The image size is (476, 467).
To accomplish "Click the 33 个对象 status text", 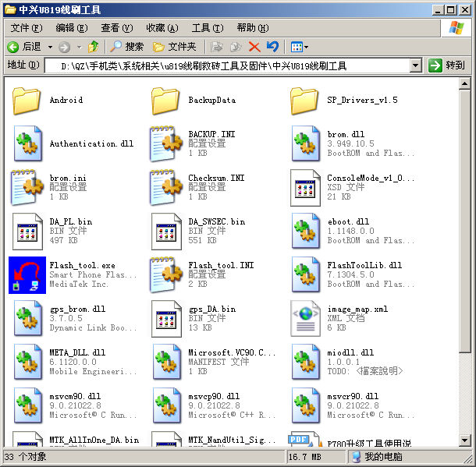I will [25, 457].
